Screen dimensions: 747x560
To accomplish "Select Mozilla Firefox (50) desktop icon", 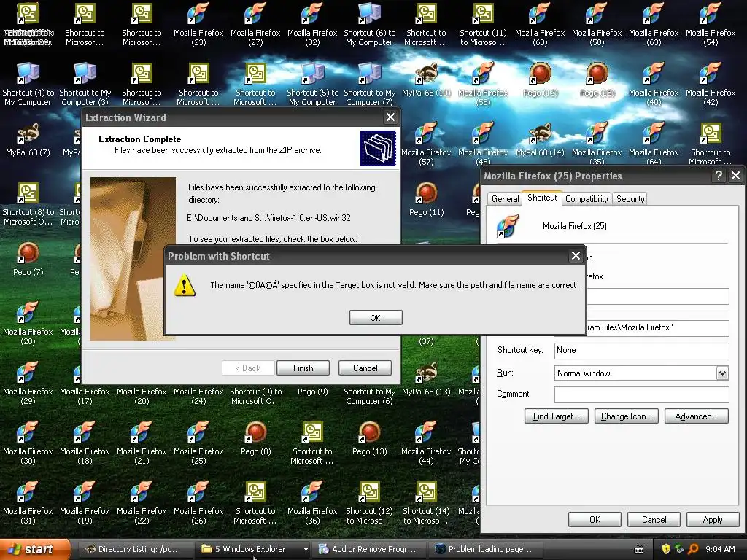I will click(597, 25).
